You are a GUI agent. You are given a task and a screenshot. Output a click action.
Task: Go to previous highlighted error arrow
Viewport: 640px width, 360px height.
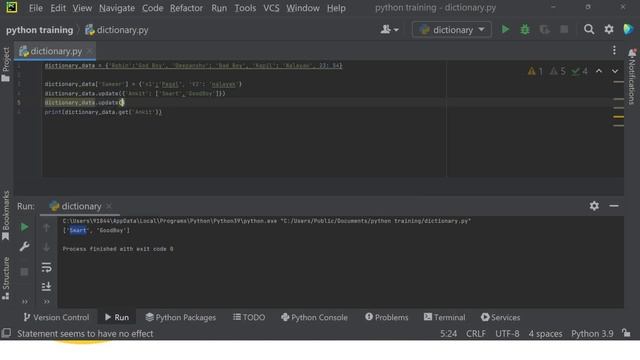coord(599,71)
